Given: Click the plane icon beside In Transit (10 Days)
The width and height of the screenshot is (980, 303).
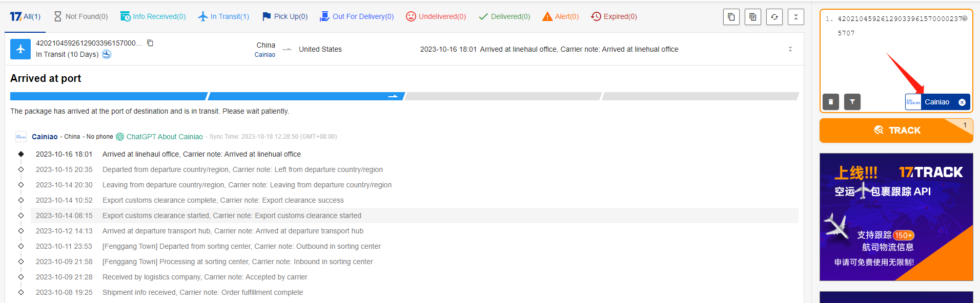Looking at the screenshot, I should [x=107, y=54].
